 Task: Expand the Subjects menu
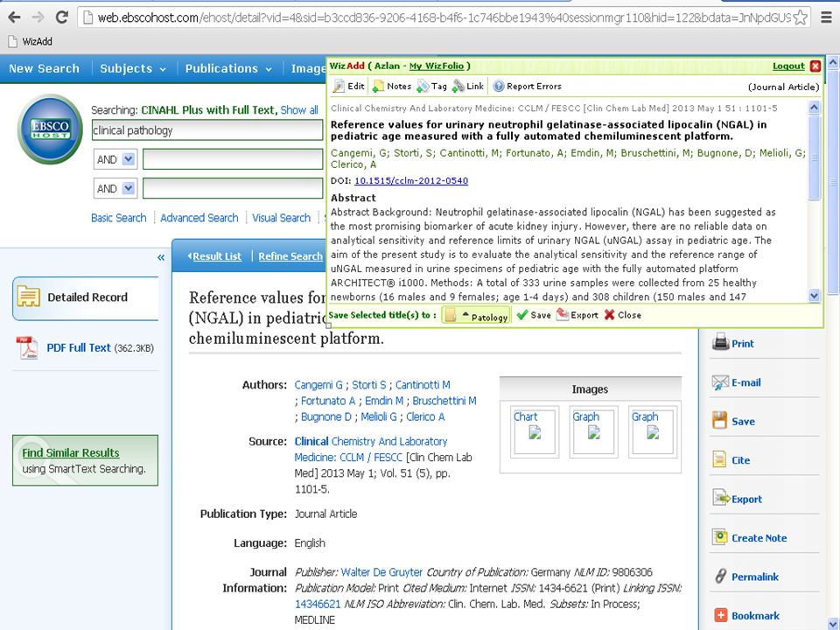coord(133,68)
